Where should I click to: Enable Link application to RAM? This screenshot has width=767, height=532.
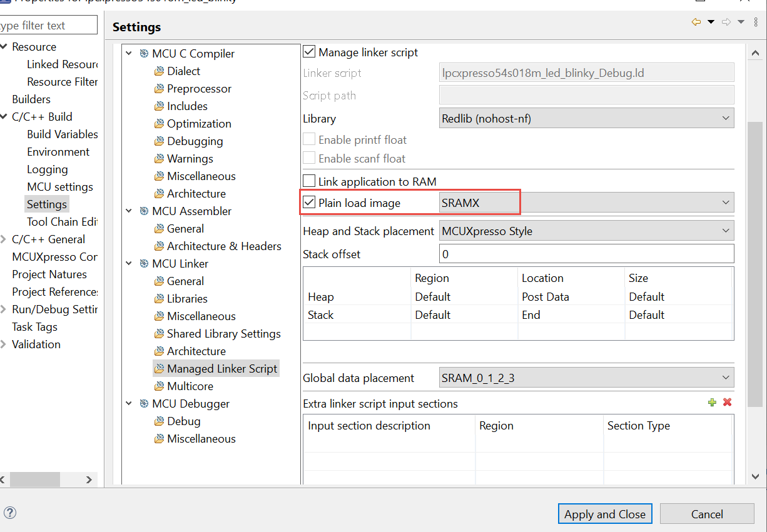click(x=309, y=181)
